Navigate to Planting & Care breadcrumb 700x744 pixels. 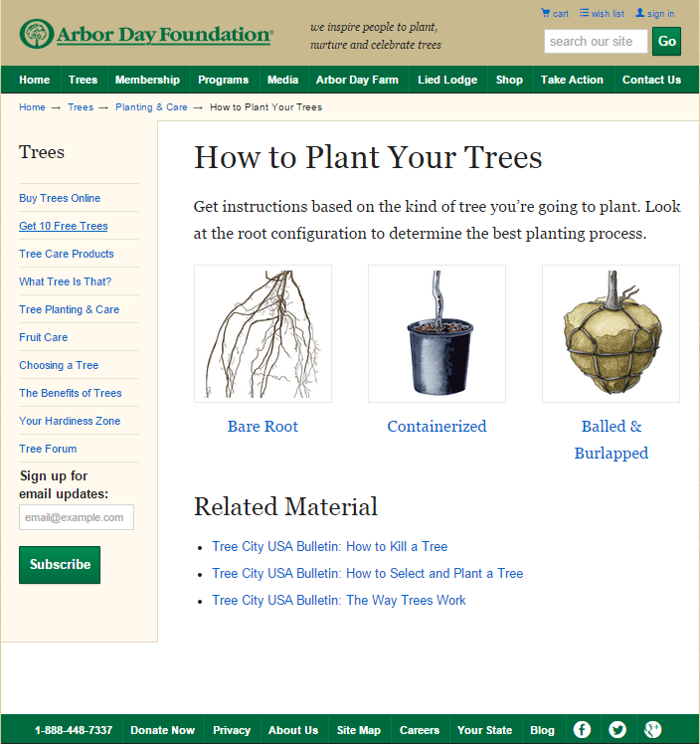(151, 106)
